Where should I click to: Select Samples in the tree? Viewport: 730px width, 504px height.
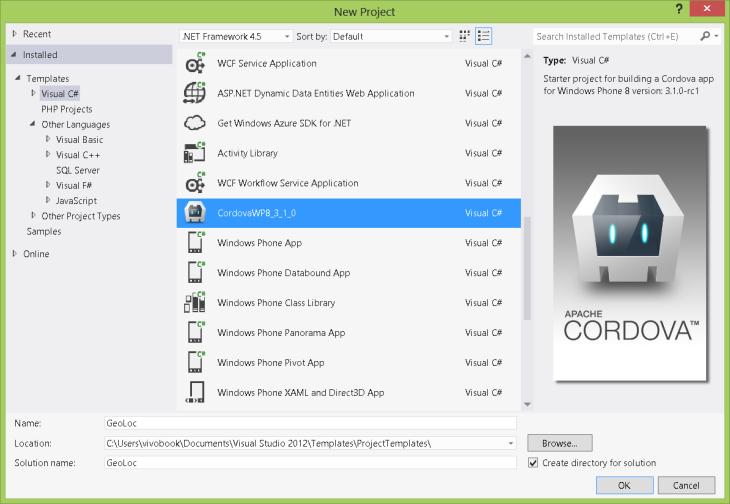point(44,231)
